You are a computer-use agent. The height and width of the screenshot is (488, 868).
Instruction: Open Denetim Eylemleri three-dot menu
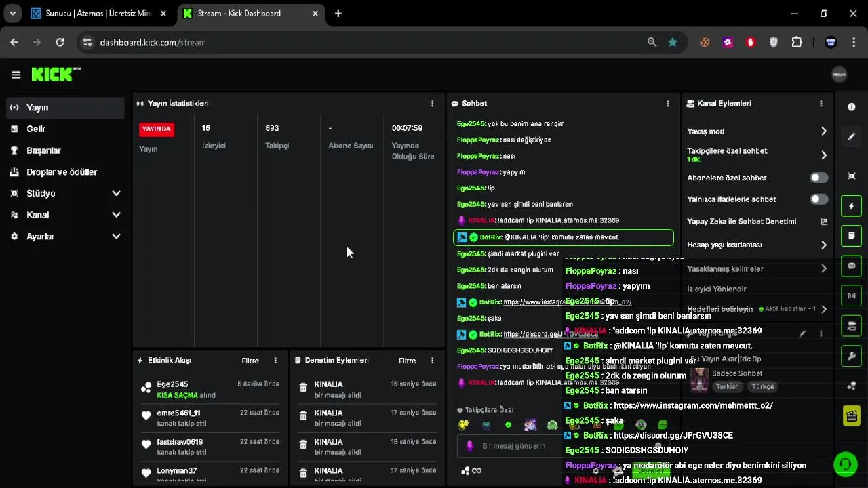click(x=432, y=361)
